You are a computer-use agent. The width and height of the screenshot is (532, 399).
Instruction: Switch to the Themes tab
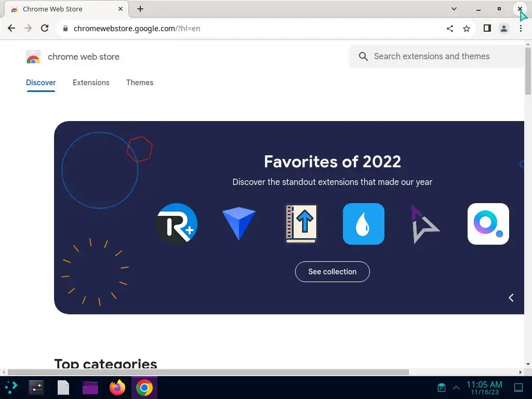140,83
